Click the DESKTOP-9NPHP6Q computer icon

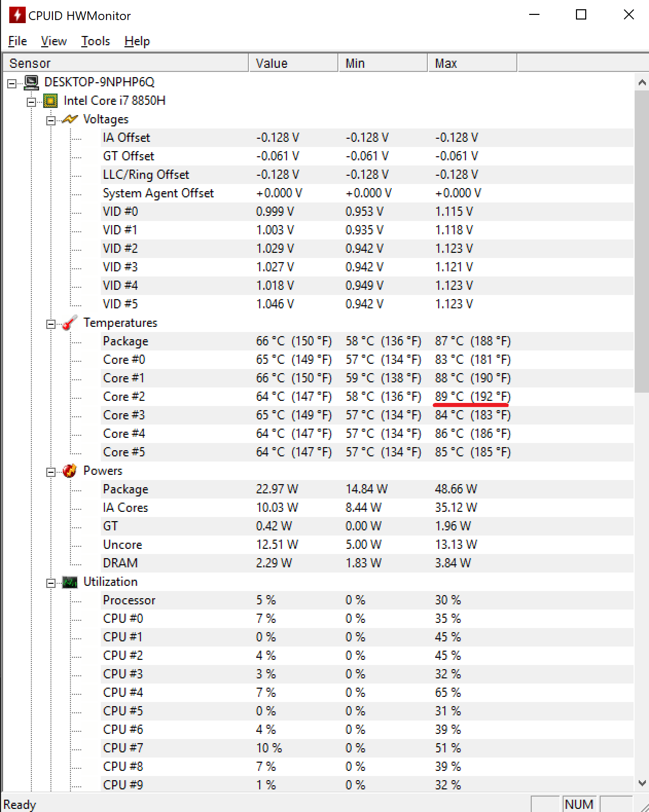pyautogui.click(x=31, y=82)
